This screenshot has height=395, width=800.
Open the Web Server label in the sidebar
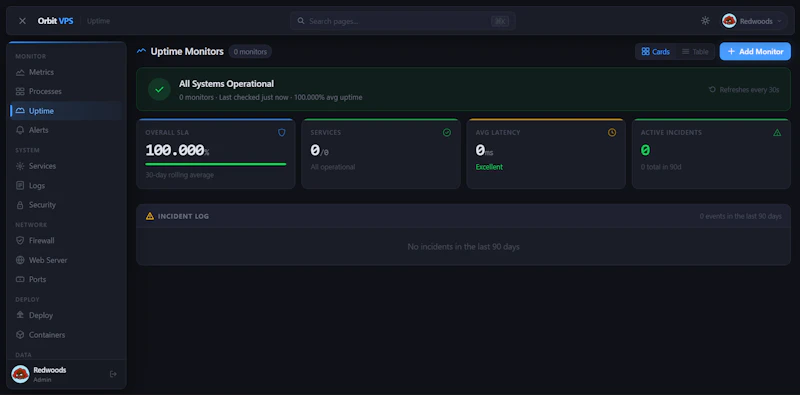48,260
